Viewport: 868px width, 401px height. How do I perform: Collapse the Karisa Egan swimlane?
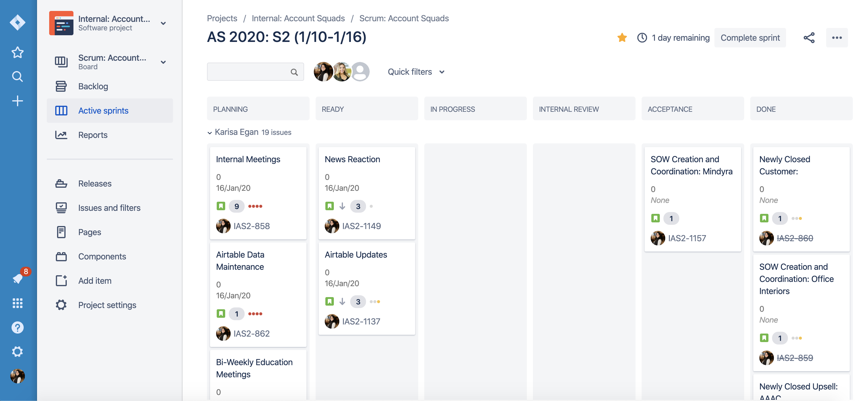tap(210, 132)
